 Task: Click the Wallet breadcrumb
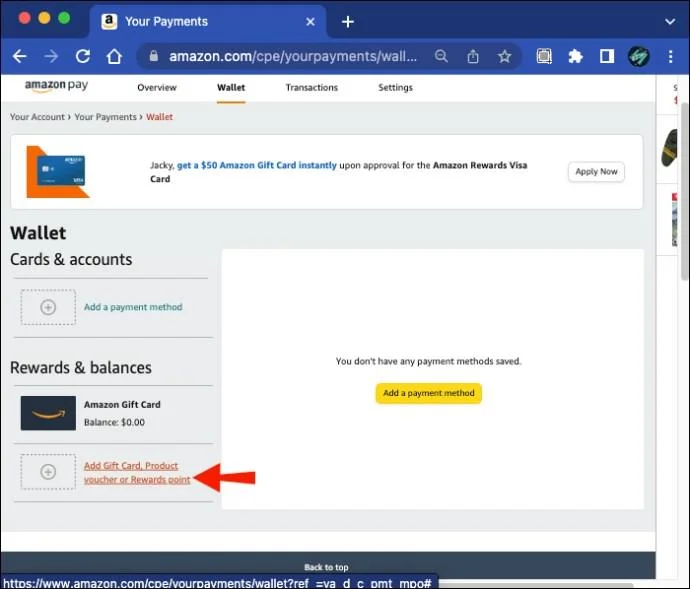tap(159, 117)
